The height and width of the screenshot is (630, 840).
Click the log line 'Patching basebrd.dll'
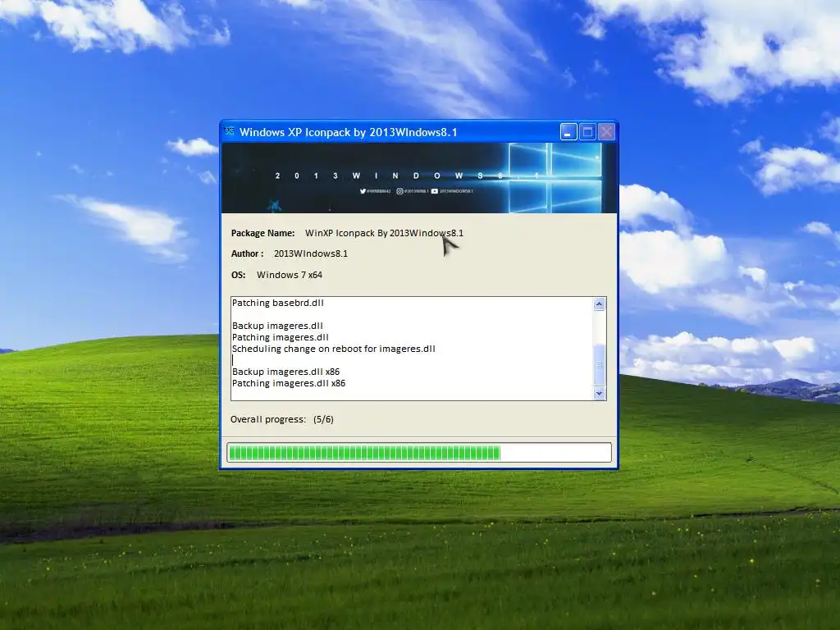coord(278,303)
